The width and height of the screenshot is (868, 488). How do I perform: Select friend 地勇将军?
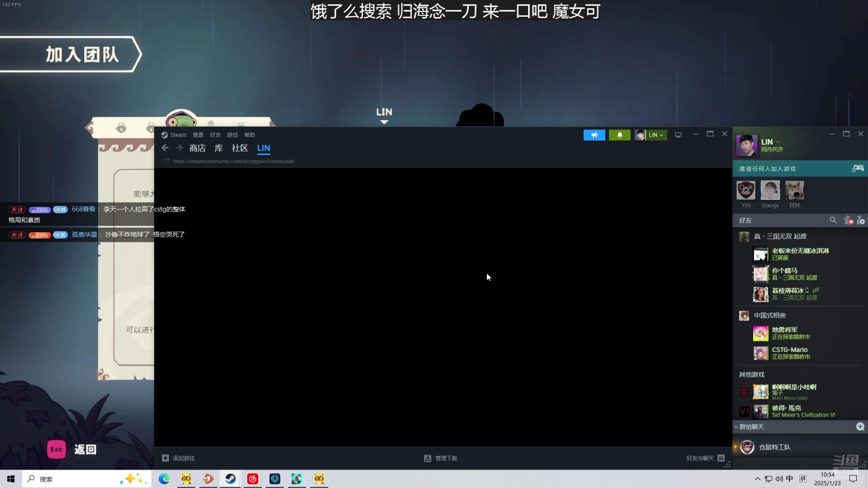pos(800,333)
